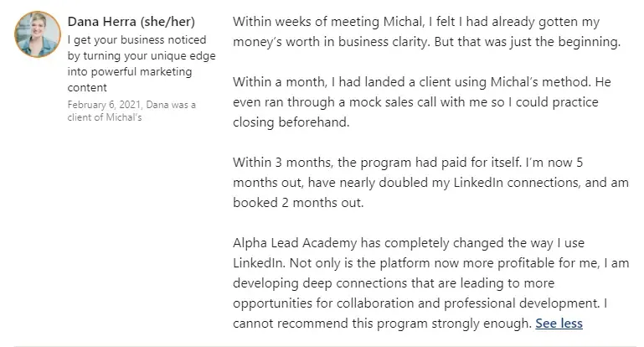This screenshot has width=644, height=347.
Task: Click the line 'money's worth in business clarity'
Action: 426,42
